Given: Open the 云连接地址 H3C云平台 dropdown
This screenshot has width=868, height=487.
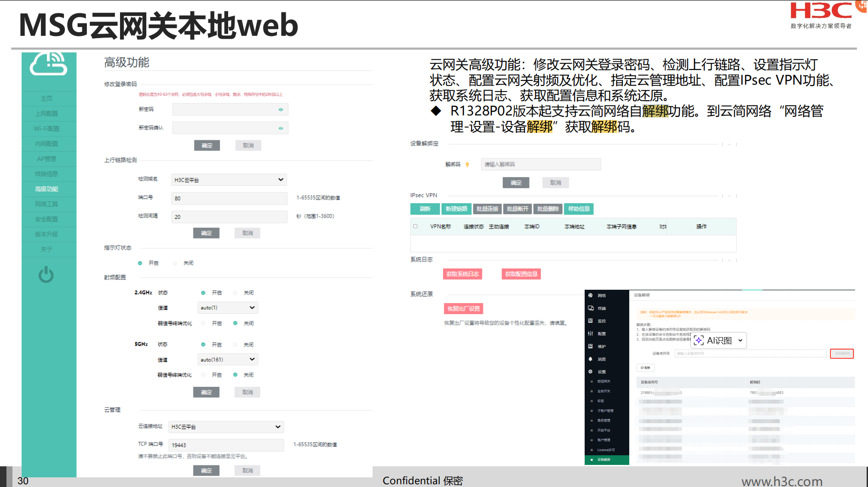Looking at the screenshot, I should pyautogui.click(x=226, y=427).
